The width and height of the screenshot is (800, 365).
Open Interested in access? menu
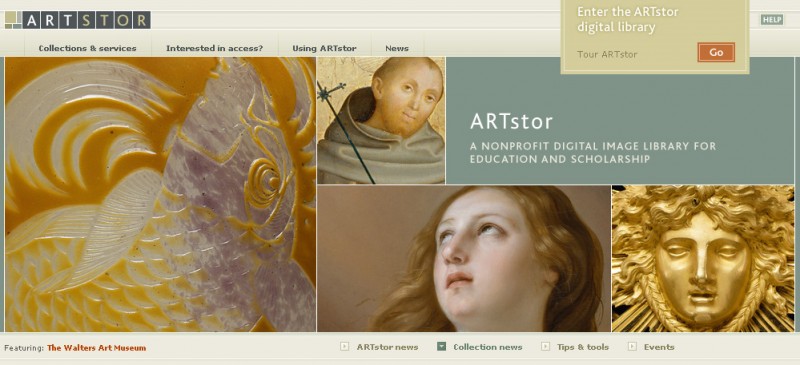[x=214, y=48]
